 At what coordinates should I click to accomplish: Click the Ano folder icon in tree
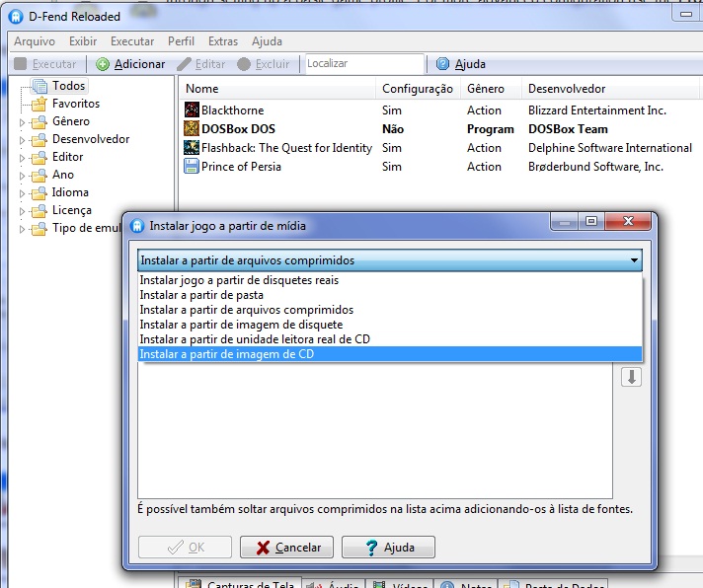[x=39, y=175]
